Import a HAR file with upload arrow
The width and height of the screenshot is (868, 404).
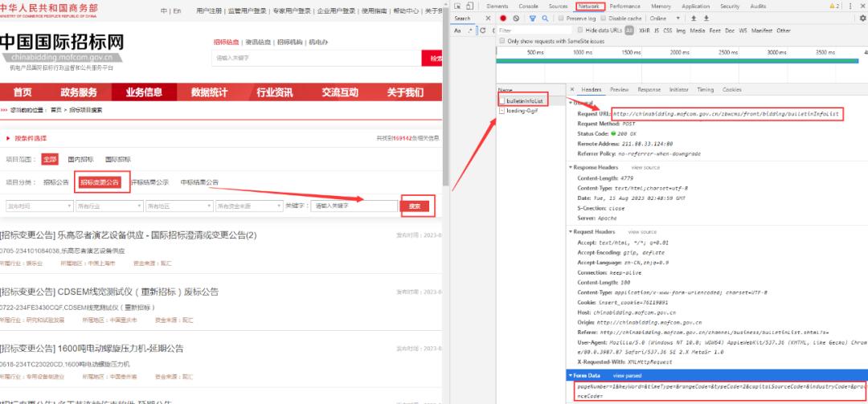pos(694,18)
